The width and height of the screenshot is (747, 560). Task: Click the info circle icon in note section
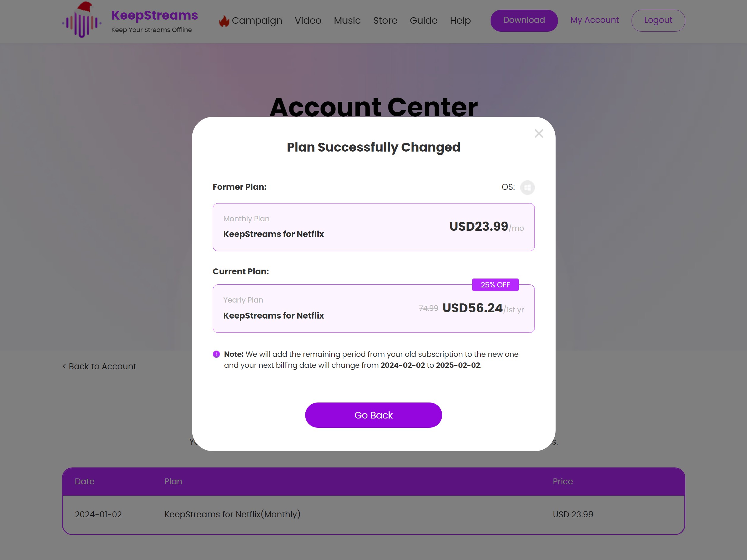click(x=216, y=354)
